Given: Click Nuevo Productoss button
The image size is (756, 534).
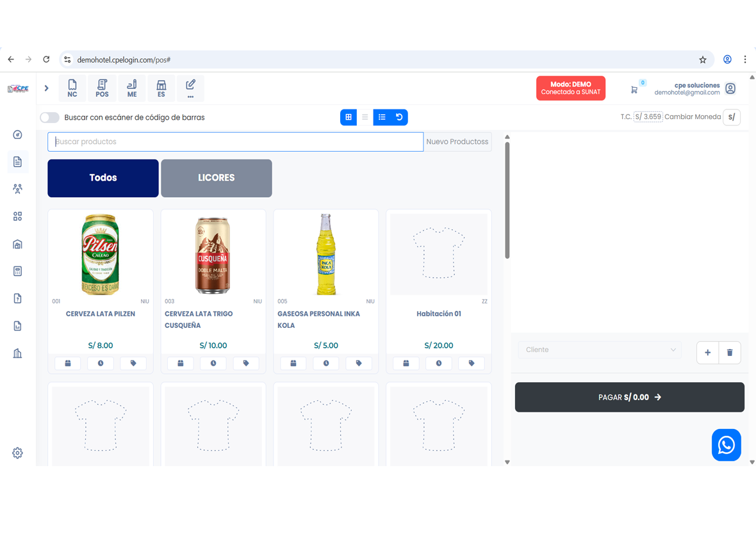Looking at the screenshot, I should pyautogui.click(x=457, y=142).
